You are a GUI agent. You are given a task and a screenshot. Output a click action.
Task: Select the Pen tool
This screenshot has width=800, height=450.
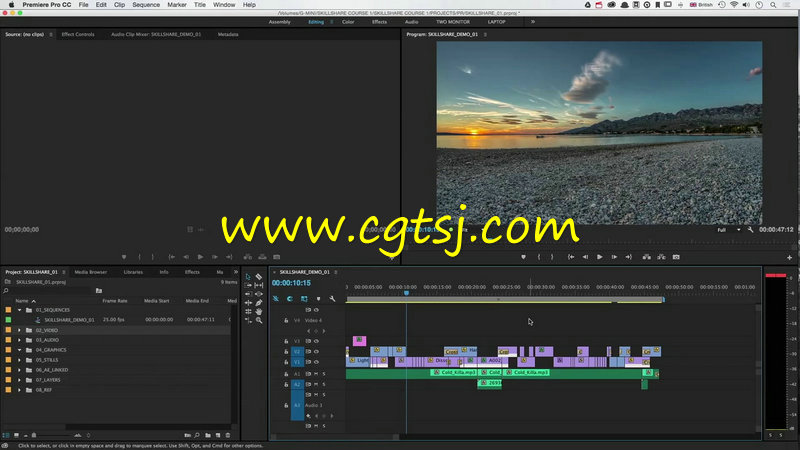pyautogui.click(x=259, y=303)
